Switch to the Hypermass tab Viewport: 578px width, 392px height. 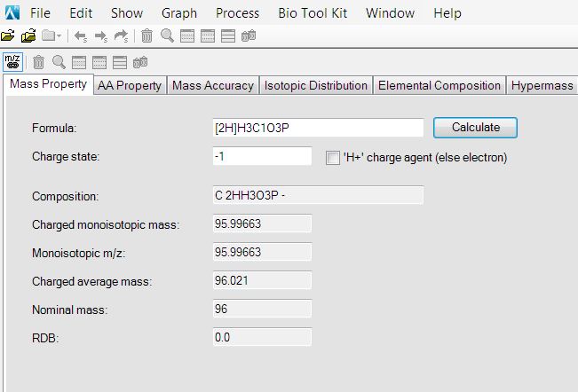click(542, 85)
